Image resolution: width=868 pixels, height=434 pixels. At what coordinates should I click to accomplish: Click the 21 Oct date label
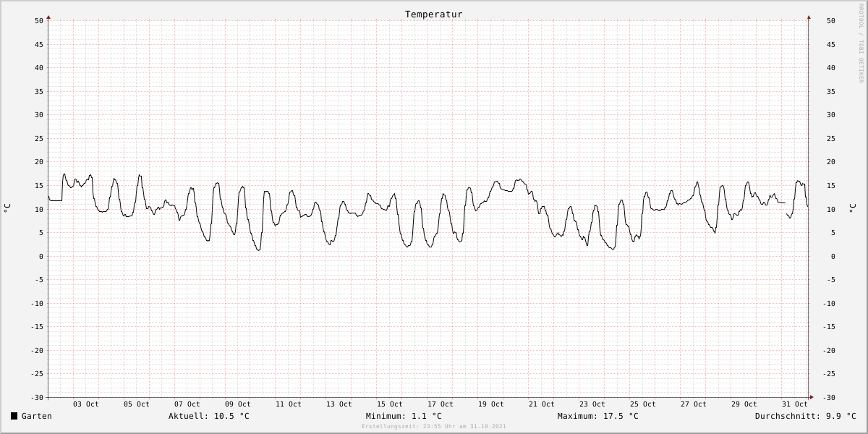(x=542, y=404)
